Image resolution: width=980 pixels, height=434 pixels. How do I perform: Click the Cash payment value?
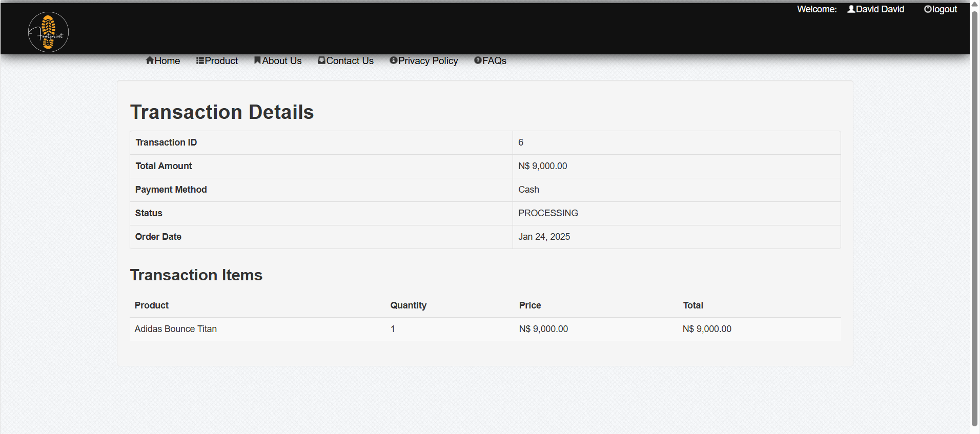click(528, 190)
